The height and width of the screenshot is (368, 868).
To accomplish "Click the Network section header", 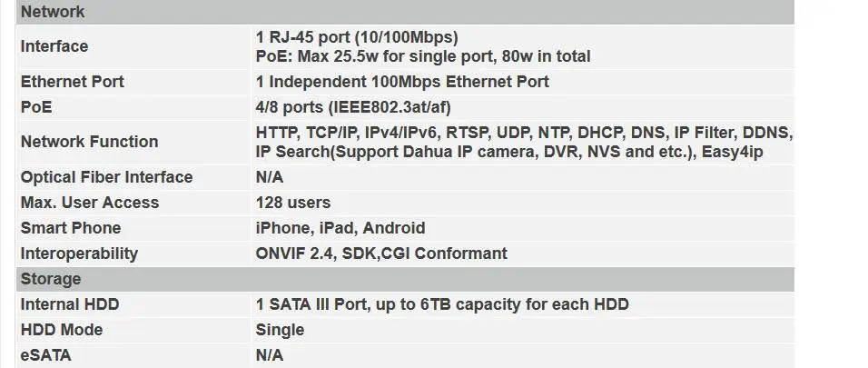I will tap(405, 12).
